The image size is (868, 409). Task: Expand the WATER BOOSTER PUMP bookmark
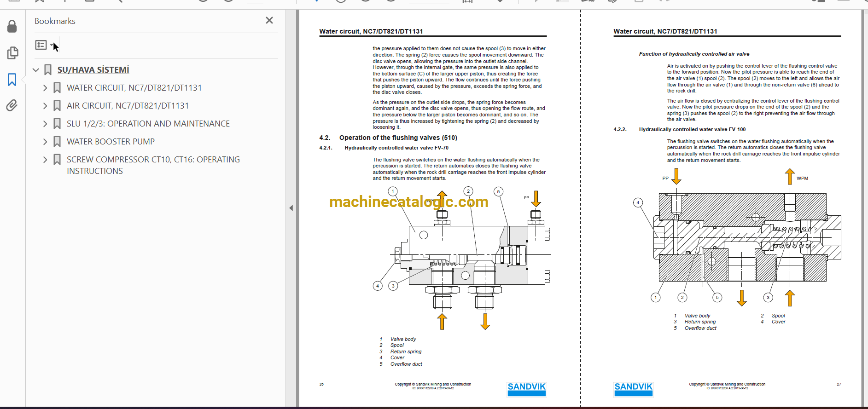[x=45, y=142]
